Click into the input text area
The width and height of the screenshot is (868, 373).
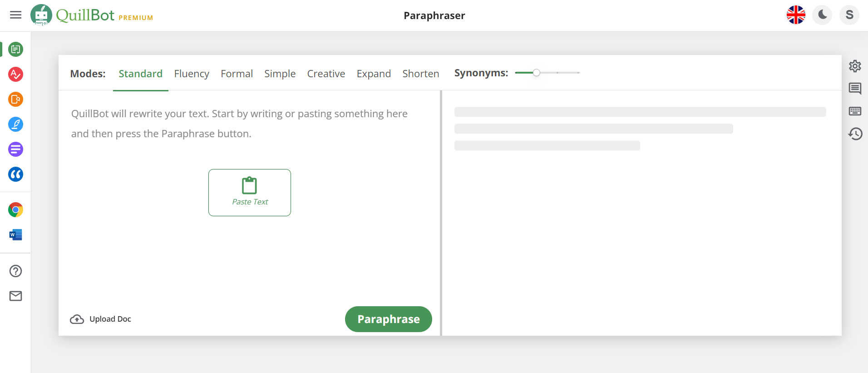point(249,195)
